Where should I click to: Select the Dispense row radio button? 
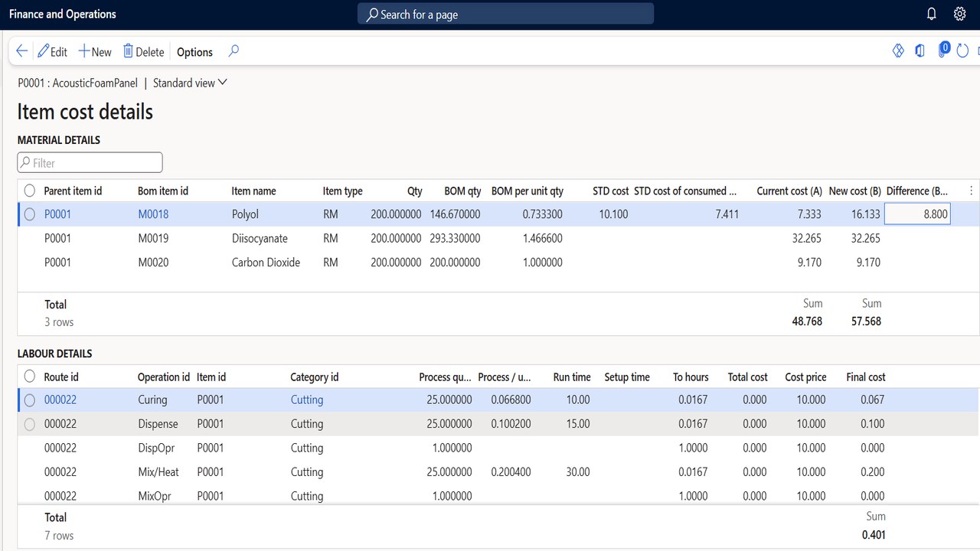point(30,424)
